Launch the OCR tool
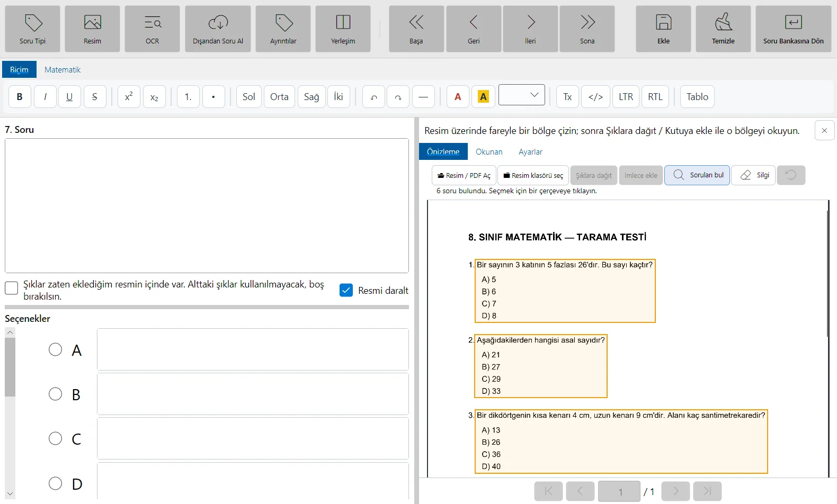The width and height of the screenshot is (837, 504). coord(153,29)
